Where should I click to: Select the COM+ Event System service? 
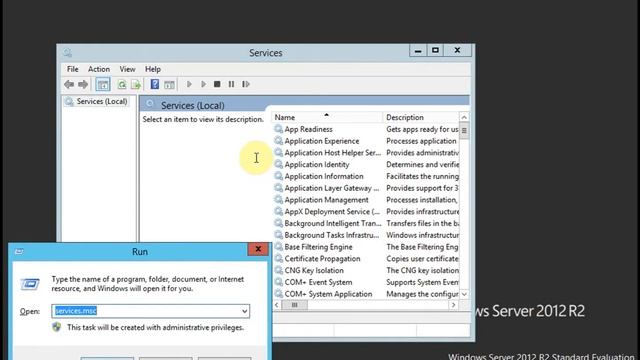tap(318, 282)
